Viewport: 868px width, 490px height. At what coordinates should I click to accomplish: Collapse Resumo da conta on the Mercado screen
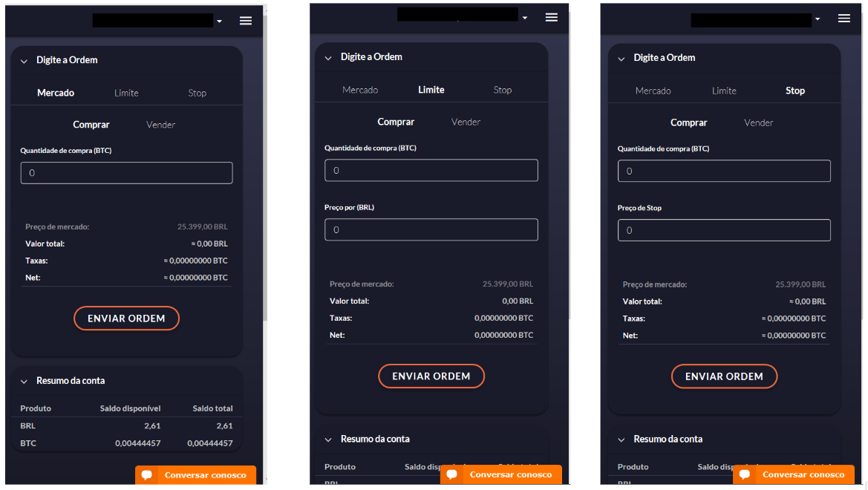pyautogui.click(x=24, y=381)
